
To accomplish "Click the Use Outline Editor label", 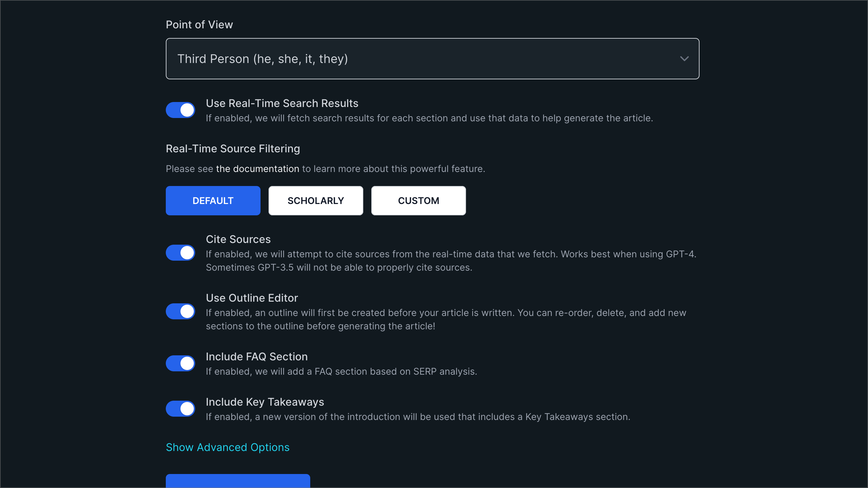I will [x=252, y=298].
